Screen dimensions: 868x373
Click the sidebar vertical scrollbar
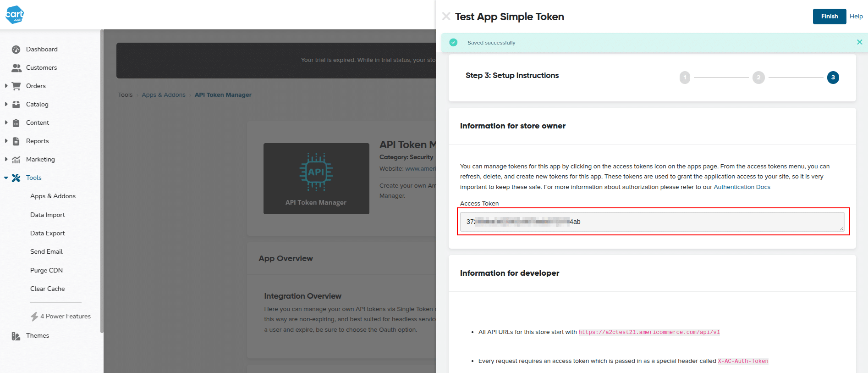102,181
